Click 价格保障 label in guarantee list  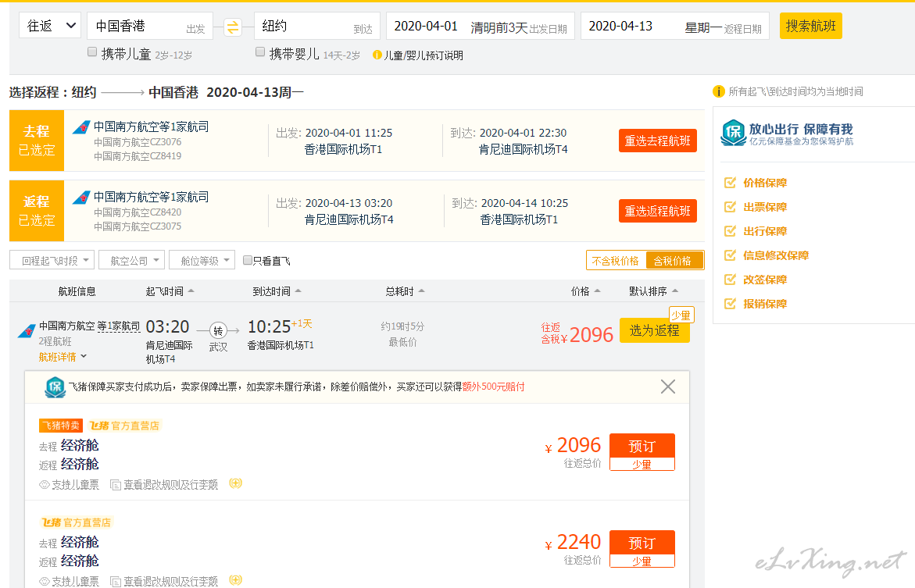(765, 184)
